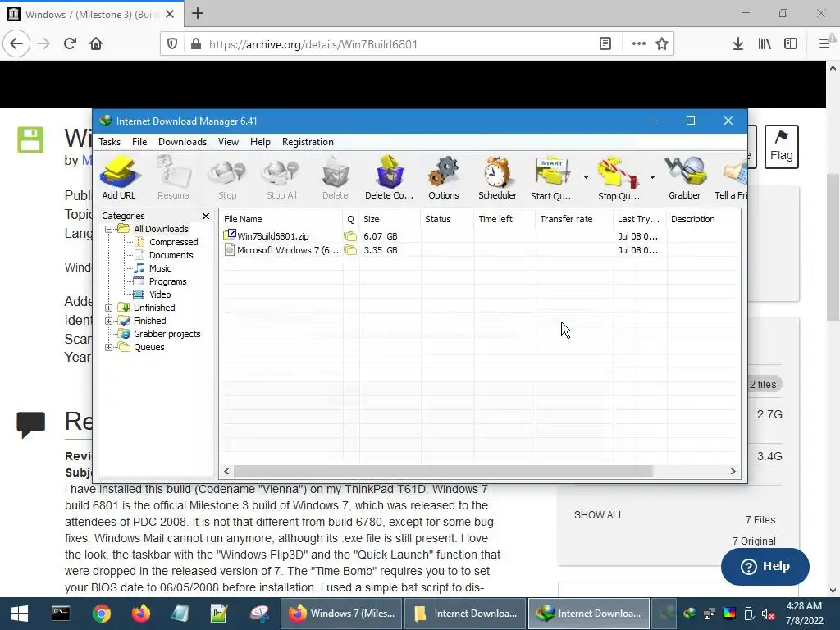The height and width of the screenshot is (630, 840).
Task: Open the Start Queue dropdown arrow
Action: coord(586,177)
